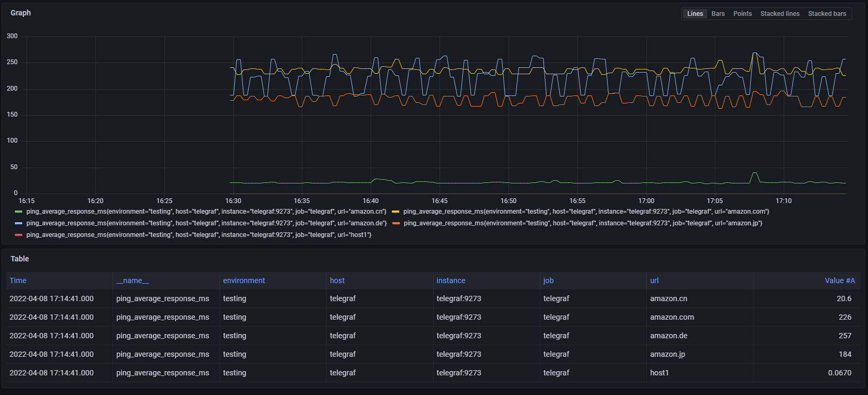Click green color swatch for amazon.cn series
The height and width of the screenshot is (395, 868).
pyautogui.click(x=19, y=212)
